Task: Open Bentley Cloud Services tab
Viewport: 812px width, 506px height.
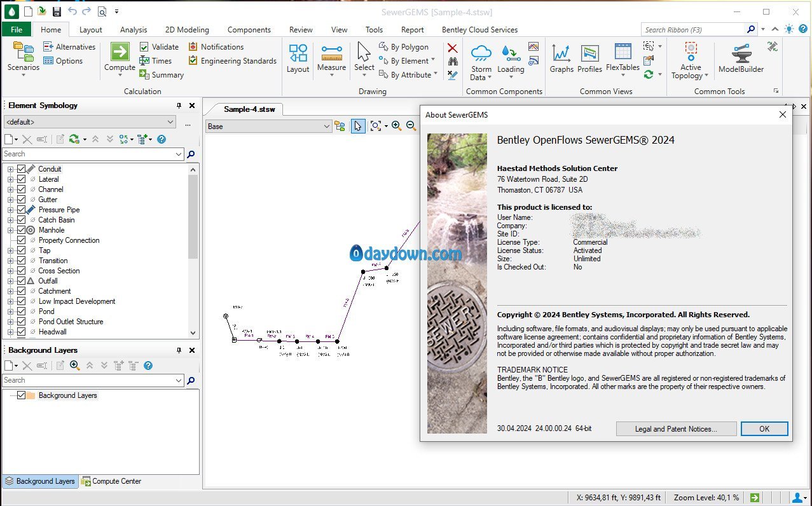Action: click(480, 29)
